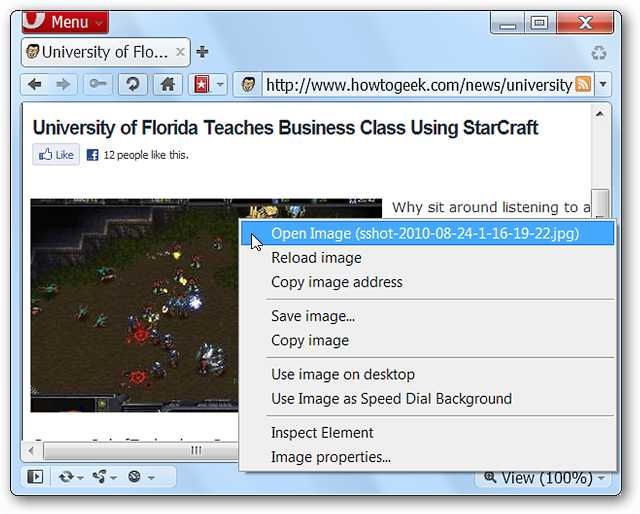This screenshot has height=514, width=640.
Task: Select 'Open Image' in the context menu
Action: point(427,234)
